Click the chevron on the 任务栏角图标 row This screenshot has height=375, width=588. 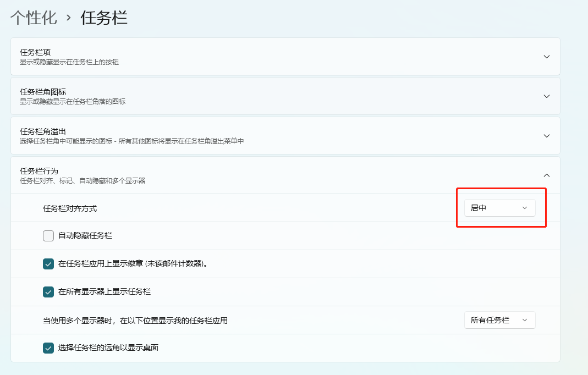546,96
